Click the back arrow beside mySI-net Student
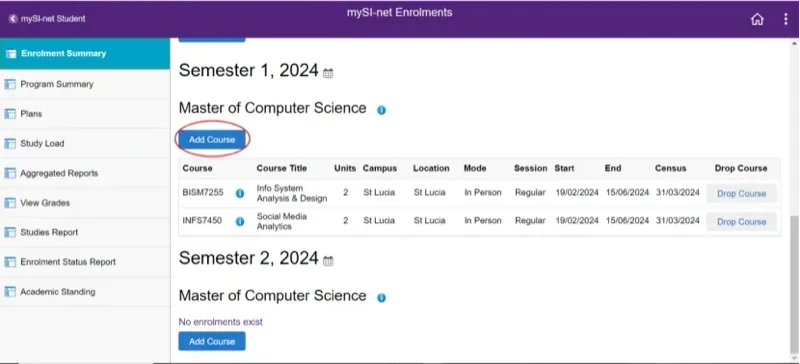Image resolution: width=800 pixels, height=364 pixels. (x=13, y=19)
